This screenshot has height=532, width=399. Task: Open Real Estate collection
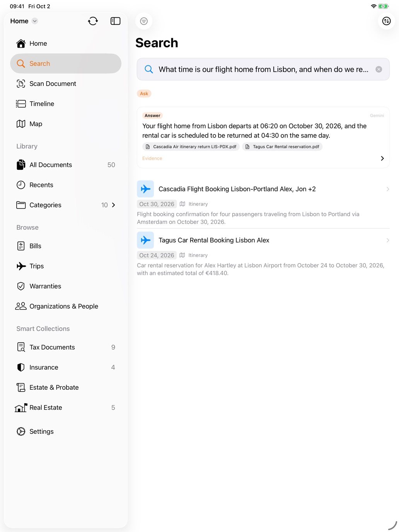click(x=66, y=408)
